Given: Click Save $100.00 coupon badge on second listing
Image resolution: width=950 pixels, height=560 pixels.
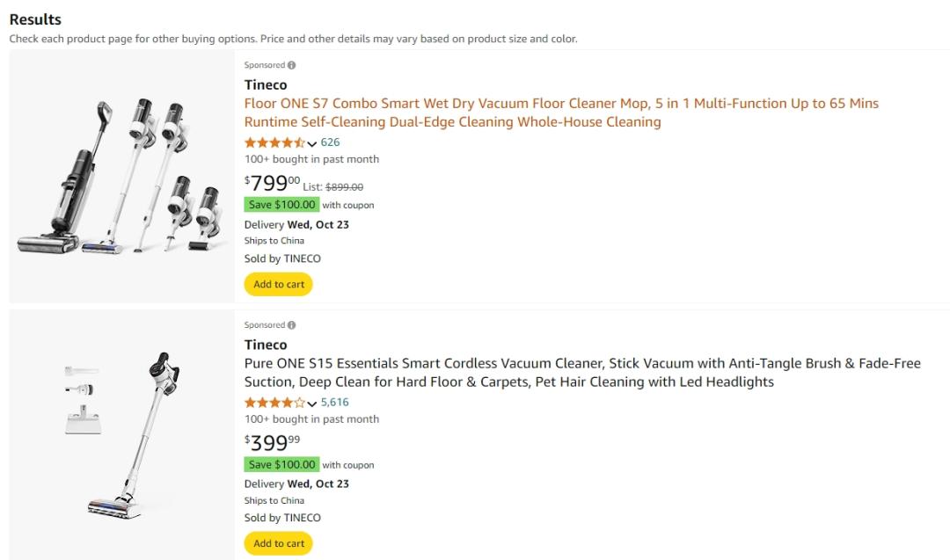Looking at the screenshot, I should point(281,464).
